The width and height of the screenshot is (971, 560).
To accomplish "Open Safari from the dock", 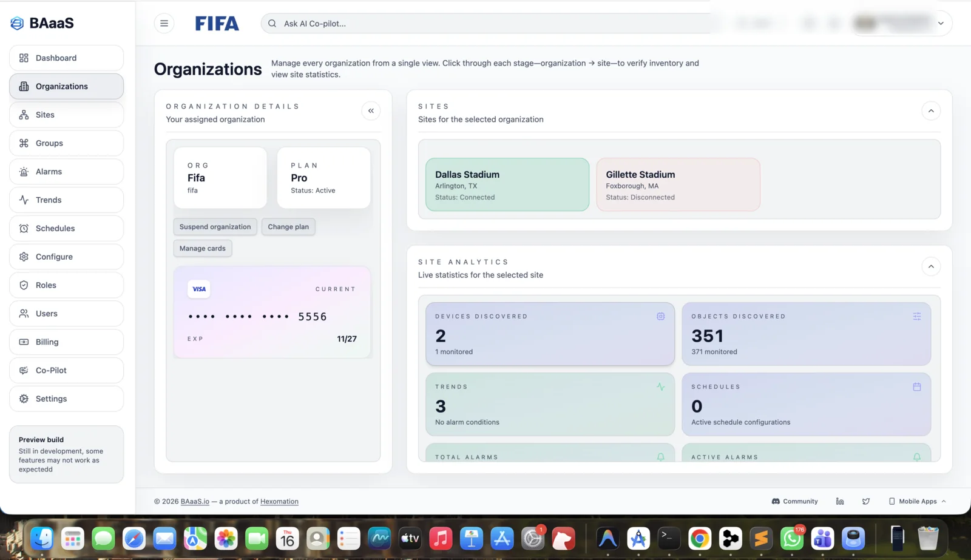I will coord(134,538).
